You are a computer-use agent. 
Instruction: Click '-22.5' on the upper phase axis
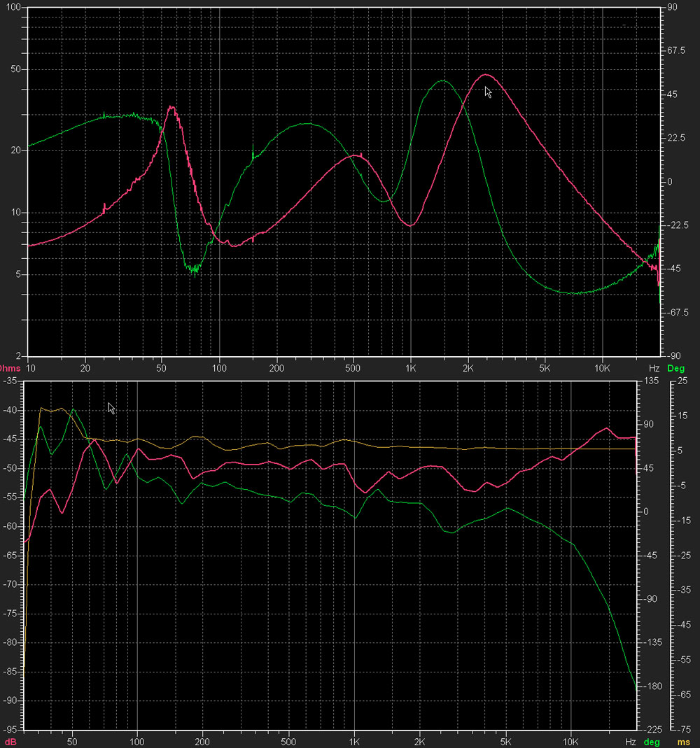point(678,225)
